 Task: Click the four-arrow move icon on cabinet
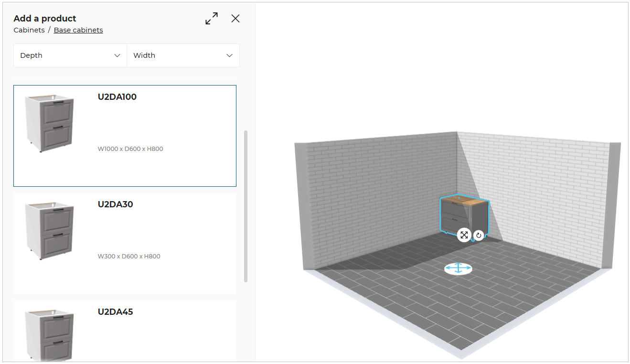click(464, 235)
